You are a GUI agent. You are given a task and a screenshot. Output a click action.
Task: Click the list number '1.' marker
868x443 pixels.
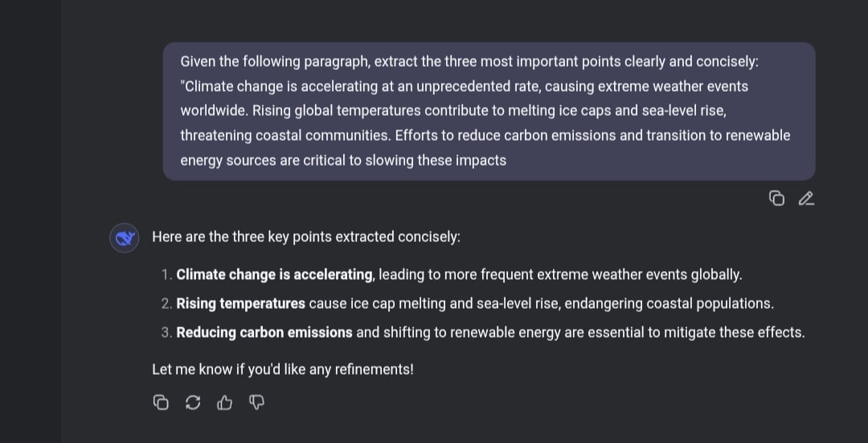click(167, 275)
